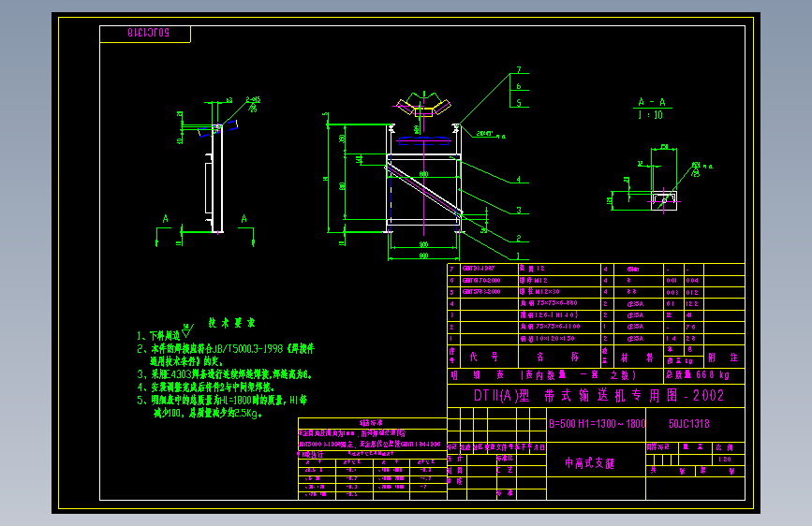Select the '角钢 75×75×6-1100' parts row name
812x526 pixels.
tap(550, 327)
